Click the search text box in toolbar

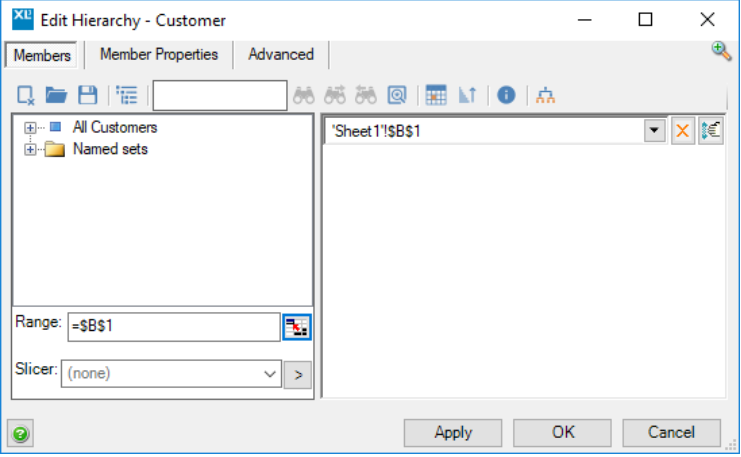point(220,95)
